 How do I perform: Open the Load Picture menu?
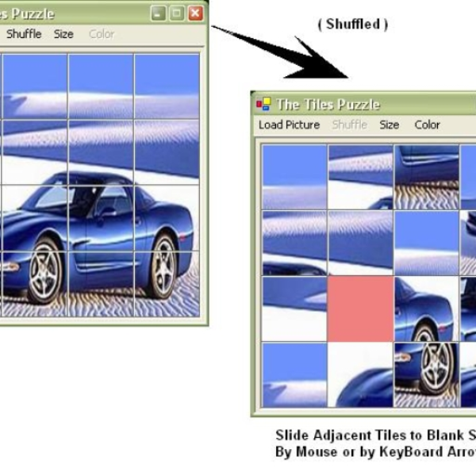click(x=289, y=125)
